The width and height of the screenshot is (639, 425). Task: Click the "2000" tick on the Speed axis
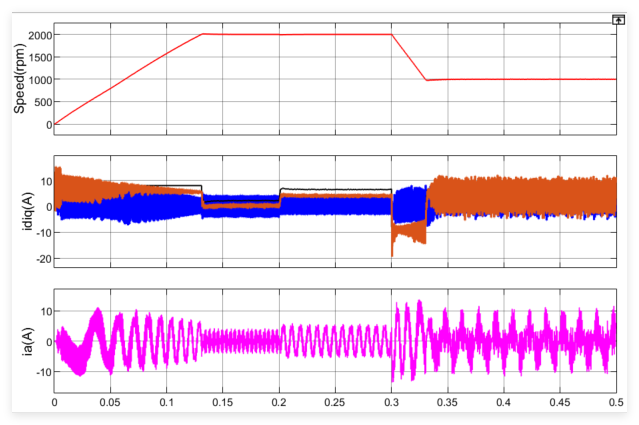coord(40,35)
